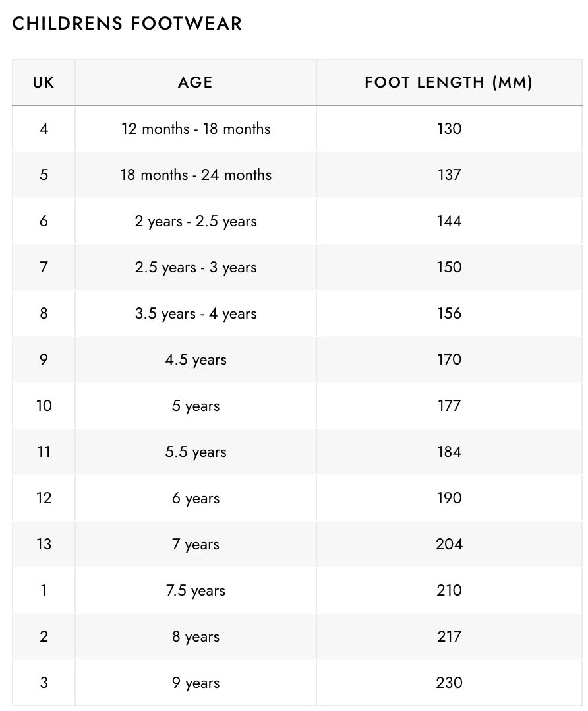The width and height of the screenshot is (588, 711).
Task: Click foot length value 217
Action: (x=448, y=636)
